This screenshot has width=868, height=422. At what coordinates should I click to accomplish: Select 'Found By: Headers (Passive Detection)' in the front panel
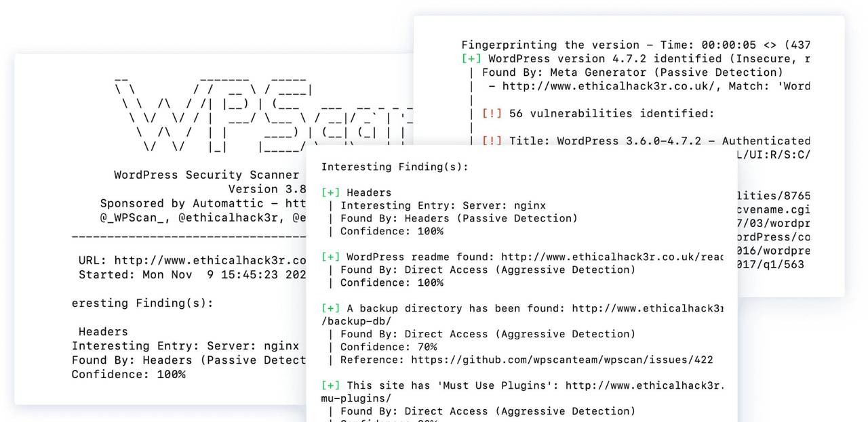[x=459, y=218]
